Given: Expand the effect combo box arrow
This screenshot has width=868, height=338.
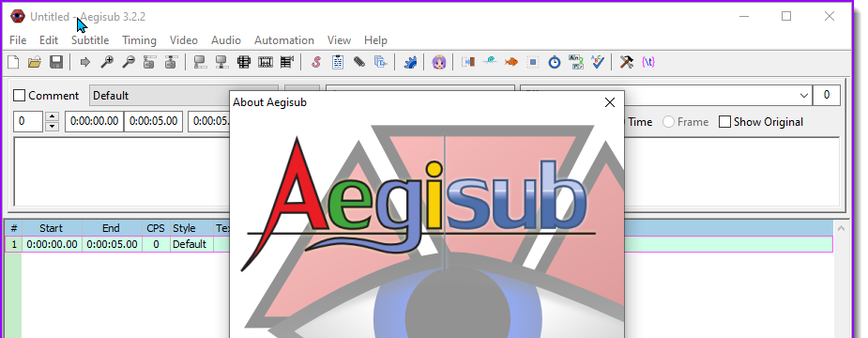Looking at the screenshot, I should tap(804, 96).
